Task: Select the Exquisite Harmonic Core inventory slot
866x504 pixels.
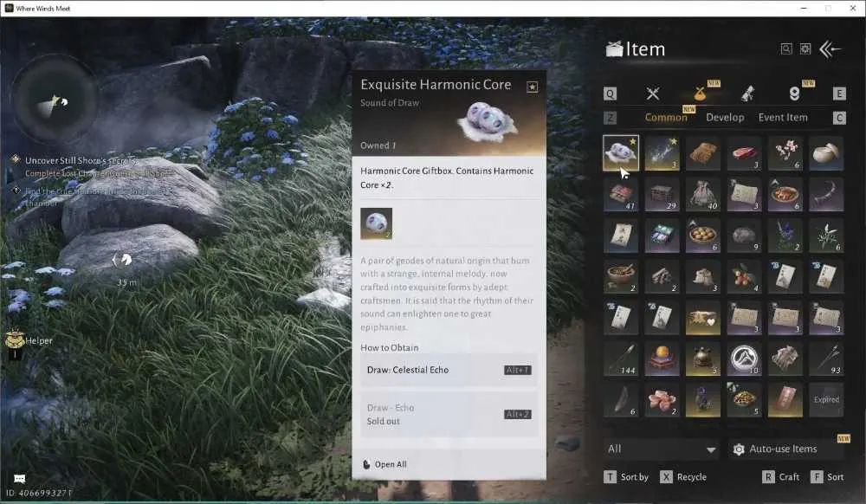Action: coord(621,153)
